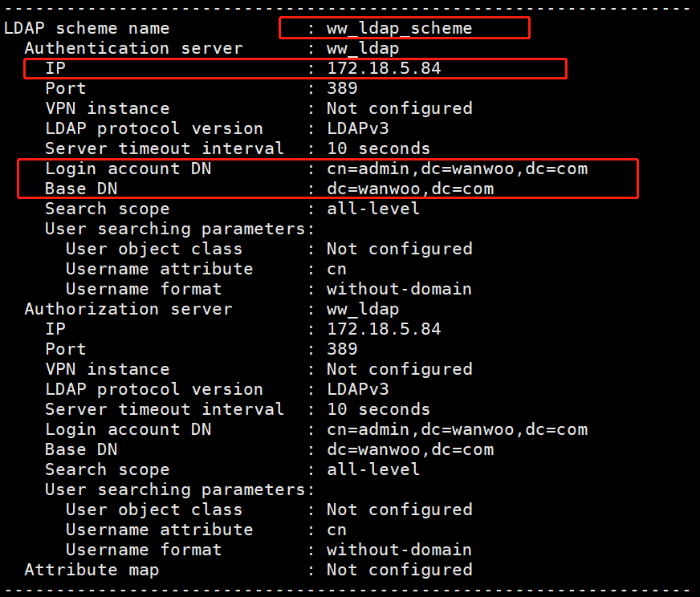Click the Authentication server IP address 172.18.5.84
Viewport: 700px width, 597px height.
point(384,68)
